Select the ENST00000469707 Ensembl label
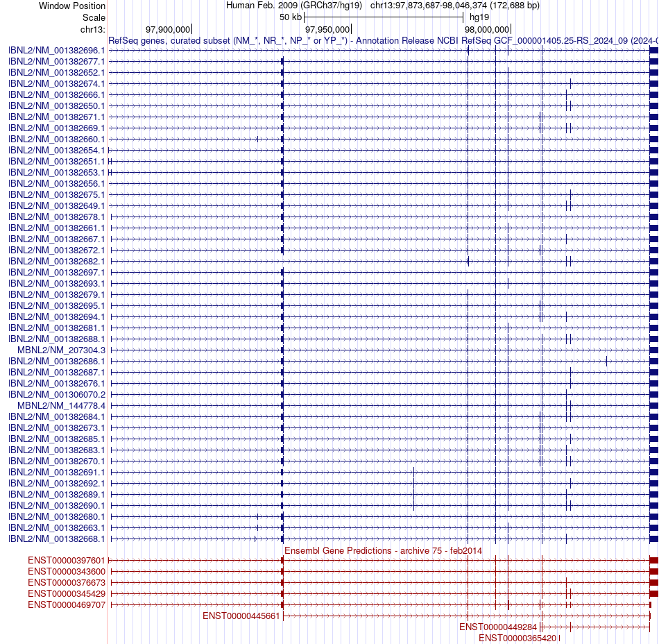 67,605
